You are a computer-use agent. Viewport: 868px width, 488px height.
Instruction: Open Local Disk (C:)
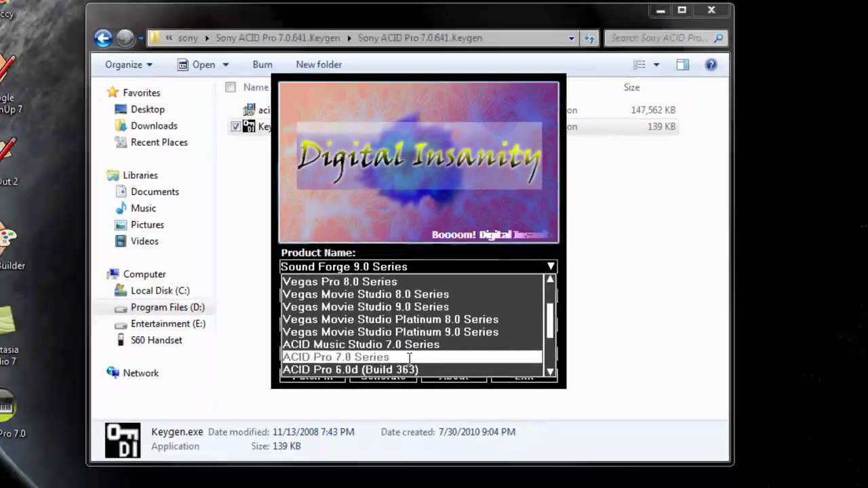pos(160,290)
